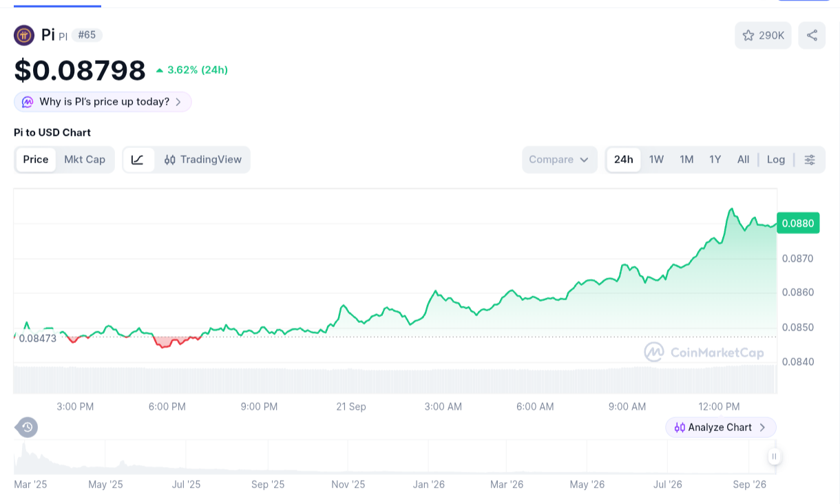Toggle Log scale on the chart
Viewport: 840px width, 504px height.
pos(776,160)
